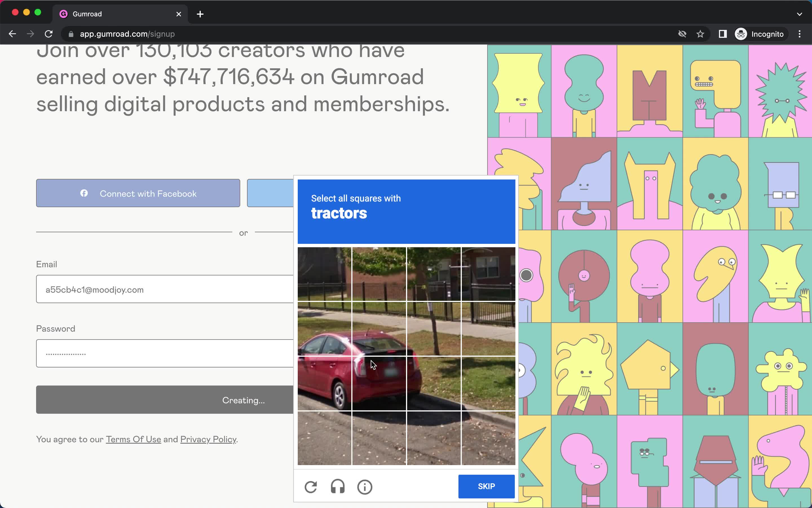Open the Chrome three-dot menu

coord(799,34)
